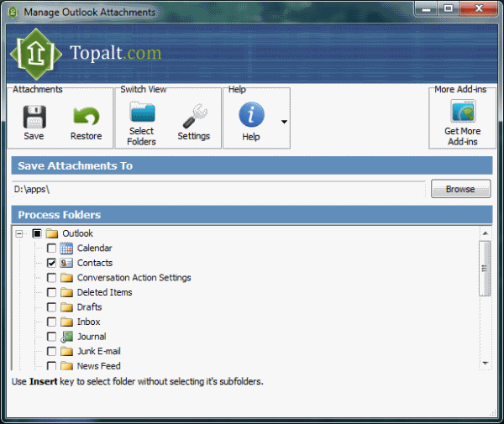
Task: Click the Topalt.com banner text
Action: pos(116,53)
